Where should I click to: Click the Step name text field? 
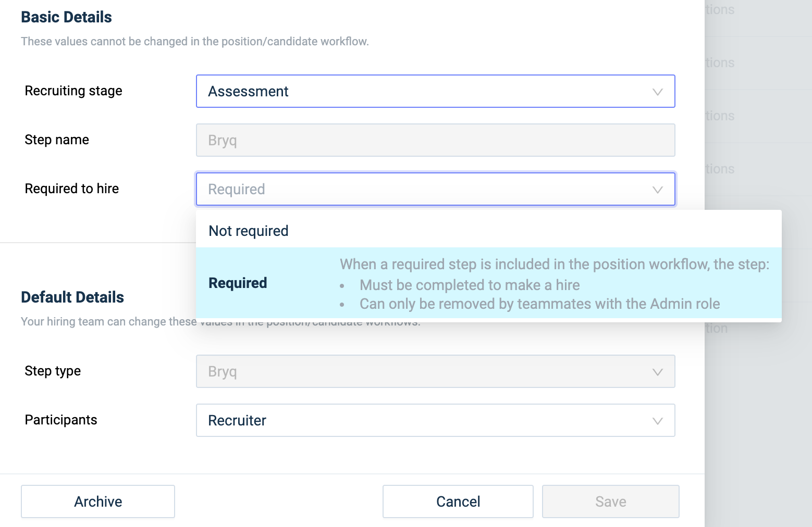click(435, 141)
